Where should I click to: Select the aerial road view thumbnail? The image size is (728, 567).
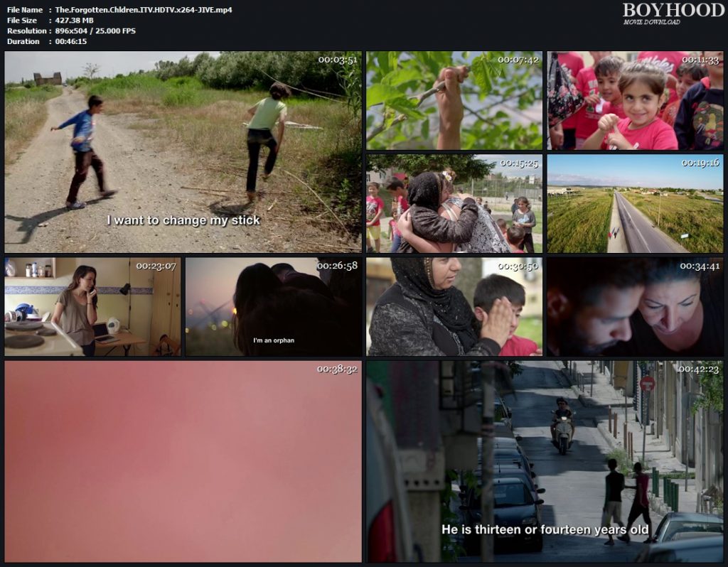(635, 203)
